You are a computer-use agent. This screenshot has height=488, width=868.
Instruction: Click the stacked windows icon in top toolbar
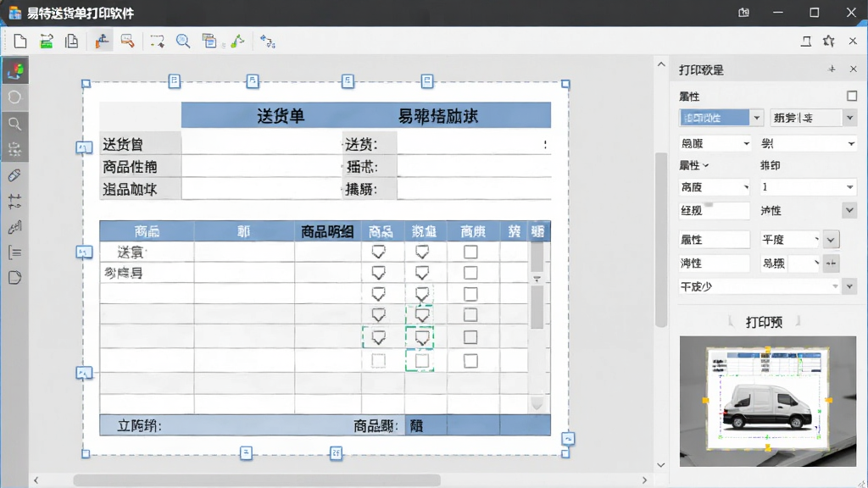[x=209, y=41]
